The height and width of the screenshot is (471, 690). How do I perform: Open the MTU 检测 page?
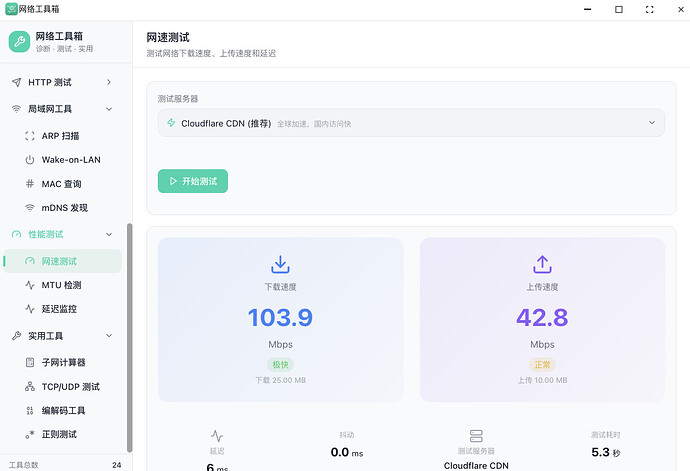pos(61,285)
